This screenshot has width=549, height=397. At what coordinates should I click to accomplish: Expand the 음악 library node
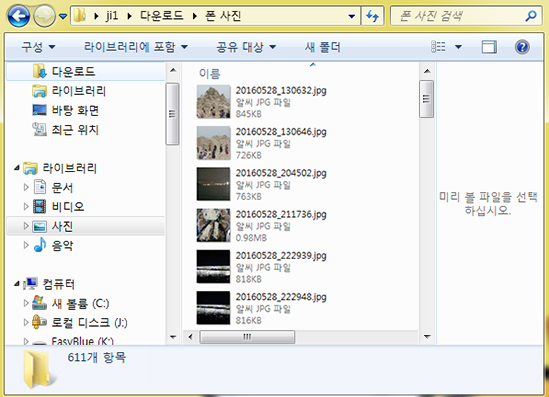tap(26, 245)
